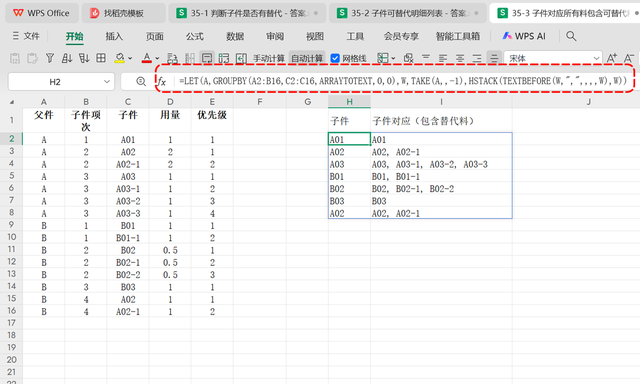Screen dimensions: 640x384
Task: Open the 工具 ribbon tab
Action: [355, 36]
